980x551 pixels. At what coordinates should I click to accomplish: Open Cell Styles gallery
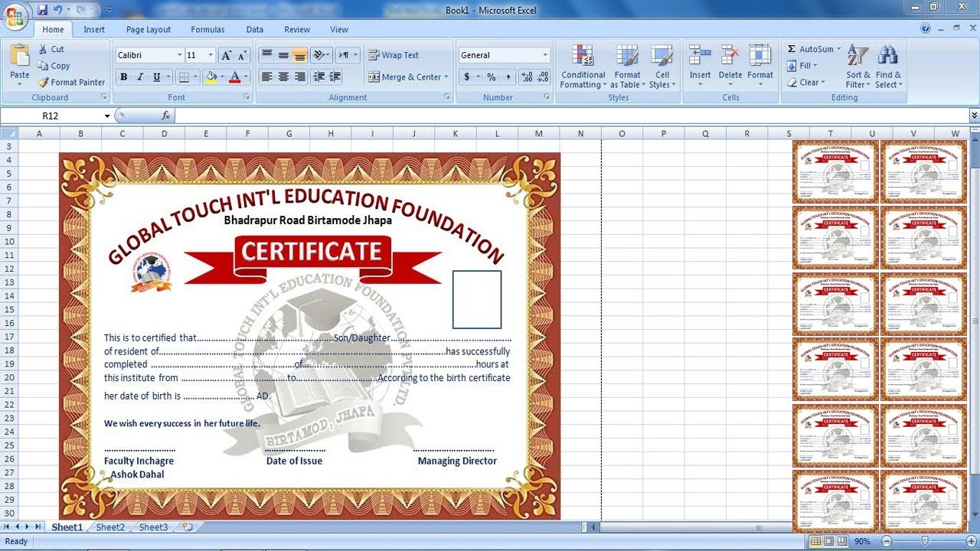pyautogui.click(x=662, y=67)
